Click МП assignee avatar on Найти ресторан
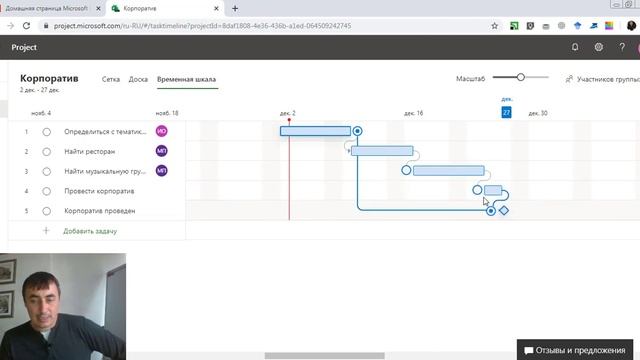This screenshot has height=360, width=640. (x=162, y=151)
